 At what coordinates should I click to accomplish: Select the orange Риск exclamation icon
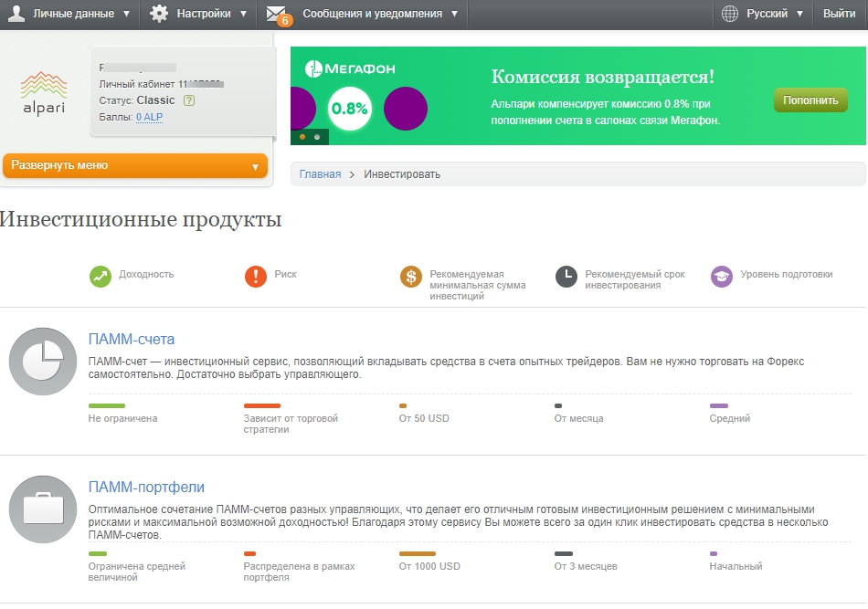(x=257, y=273)
